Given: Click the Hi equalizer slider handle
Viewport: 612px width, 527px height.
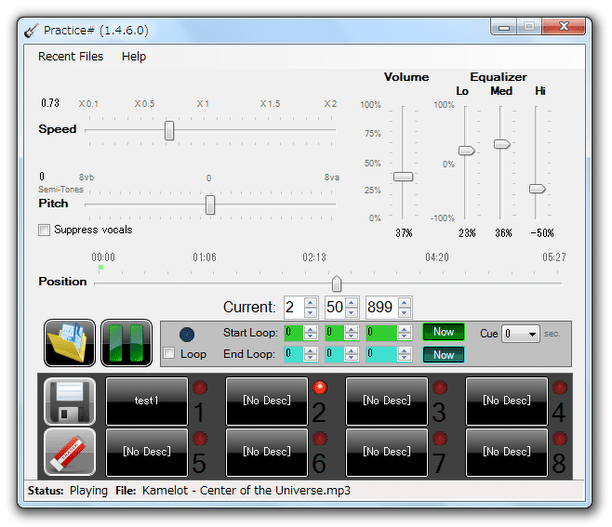Looking at the screenshot, I should [x=537, y=189].
